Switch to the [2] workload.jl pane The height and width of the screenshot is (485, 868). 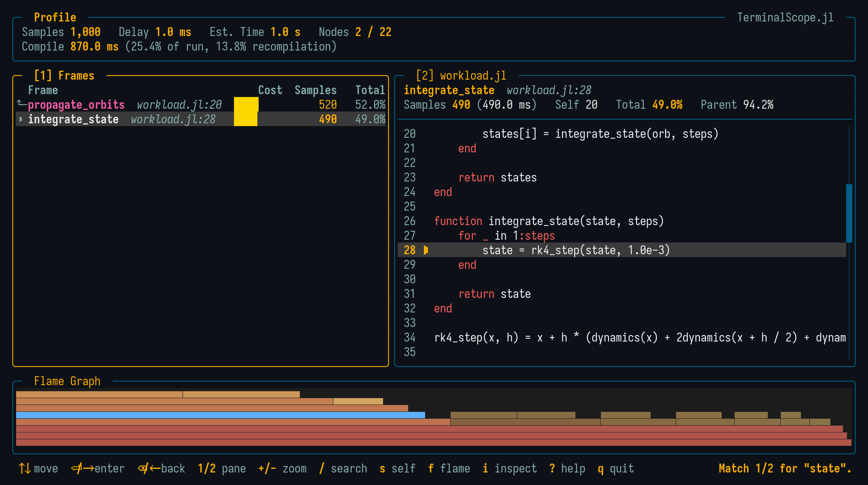(461, 76)
